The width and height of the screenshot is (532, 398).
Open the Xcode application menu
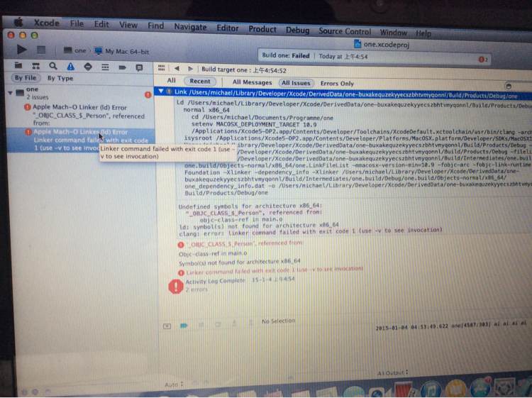click(x=47, y=23)
